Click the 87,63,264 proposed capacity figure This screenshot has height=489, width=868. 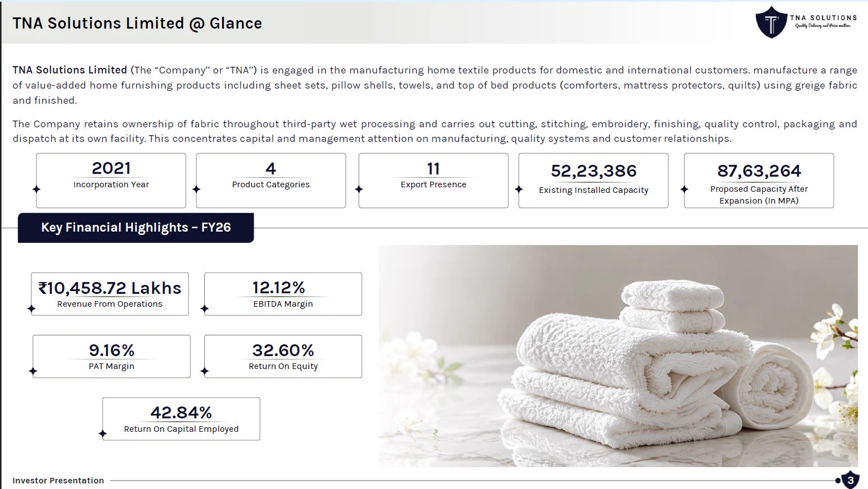759,170
